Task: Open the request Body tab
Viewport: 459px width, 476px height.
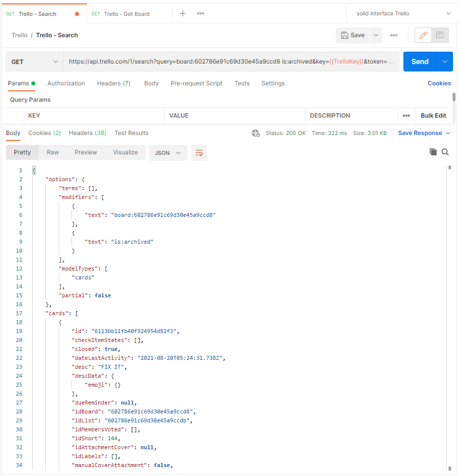Action: tap(152, 83)
